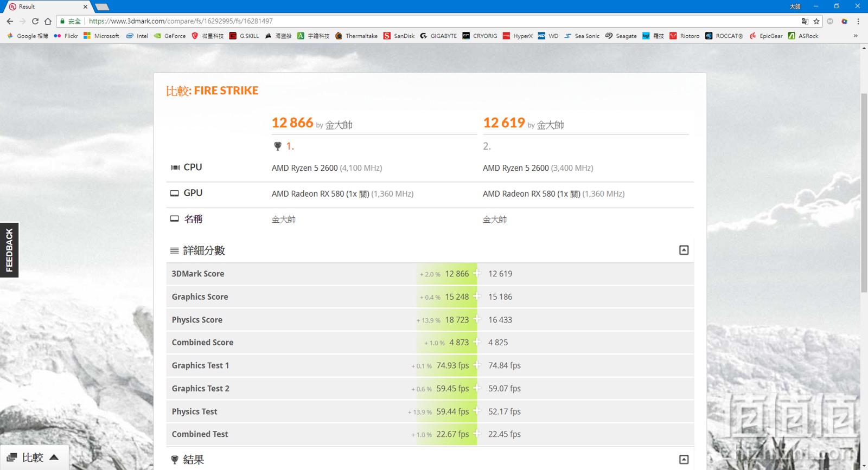Viewport: 868px width, 470px height.
Task: Expand the 比較 compare panel at bottom
Action: 34,458
